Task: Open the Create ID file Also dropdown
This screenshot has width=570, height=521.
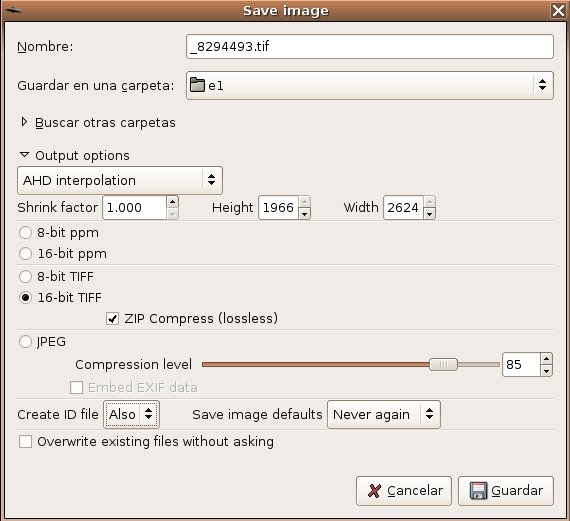Action: (131, 414)
